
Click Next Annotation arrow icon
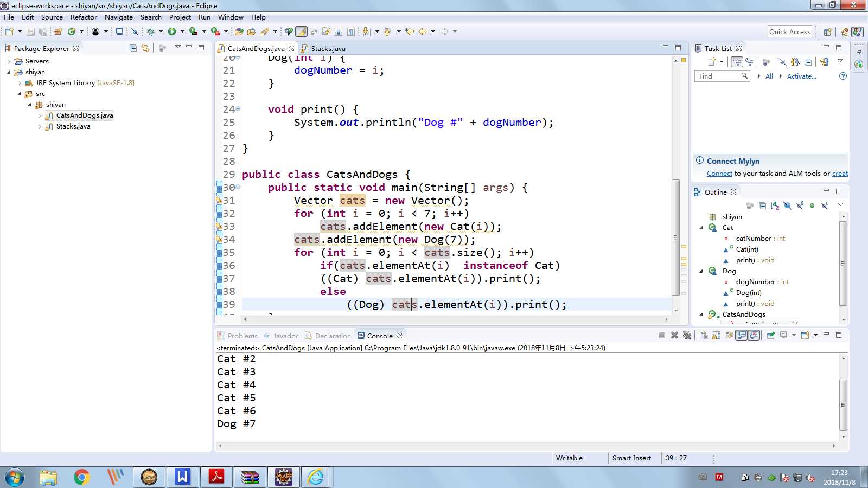[366, 31]
